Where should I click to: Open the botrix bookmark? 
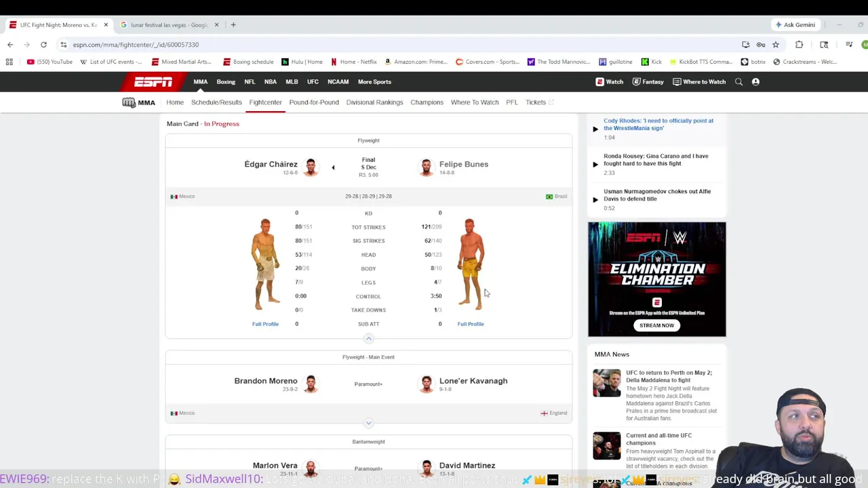click(x=753, y=62)
